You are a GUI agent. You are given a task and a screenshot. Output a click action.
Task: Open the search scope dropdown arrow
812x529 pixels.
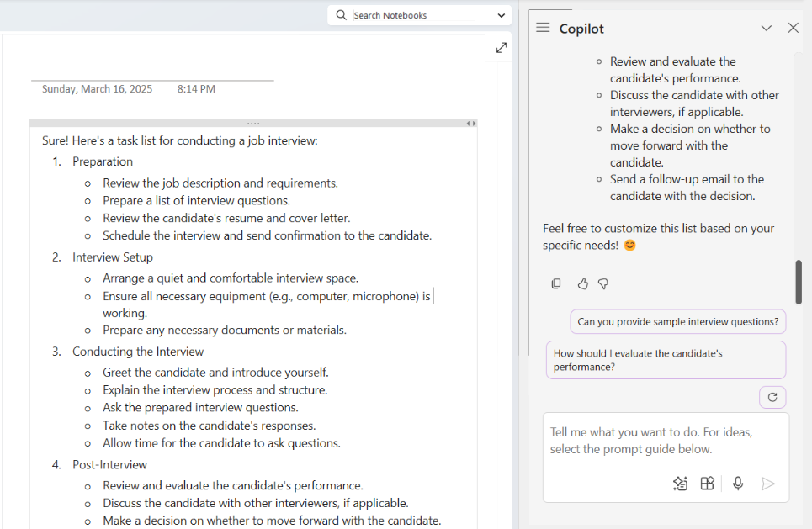[502, 15]
